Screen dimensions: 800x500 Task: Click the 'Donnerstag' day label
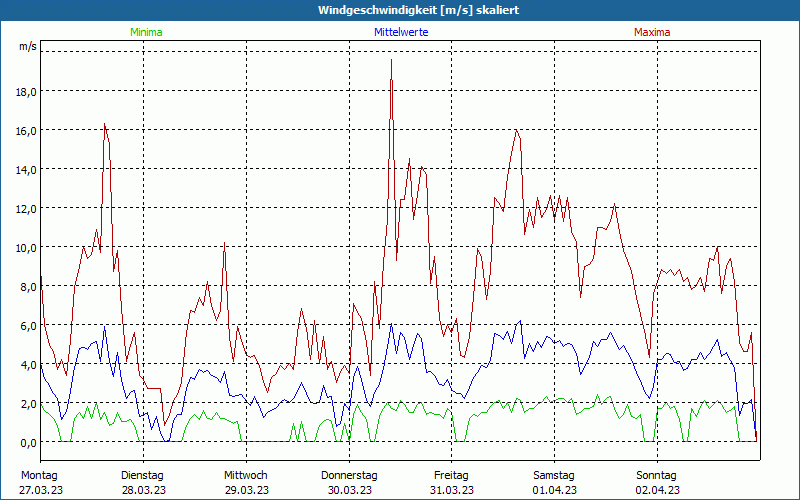[349, 475]
